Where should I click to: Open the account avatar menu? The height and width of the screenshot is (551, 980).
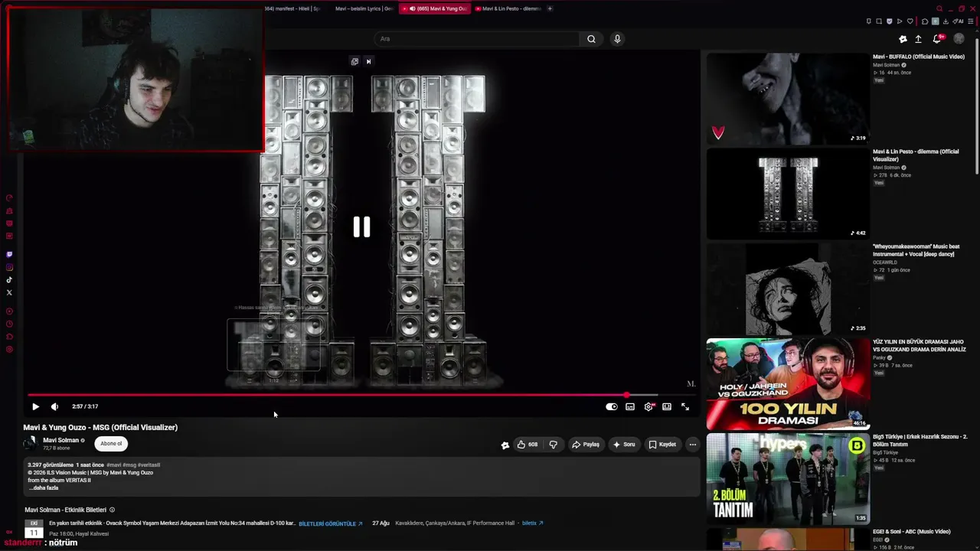959,39
